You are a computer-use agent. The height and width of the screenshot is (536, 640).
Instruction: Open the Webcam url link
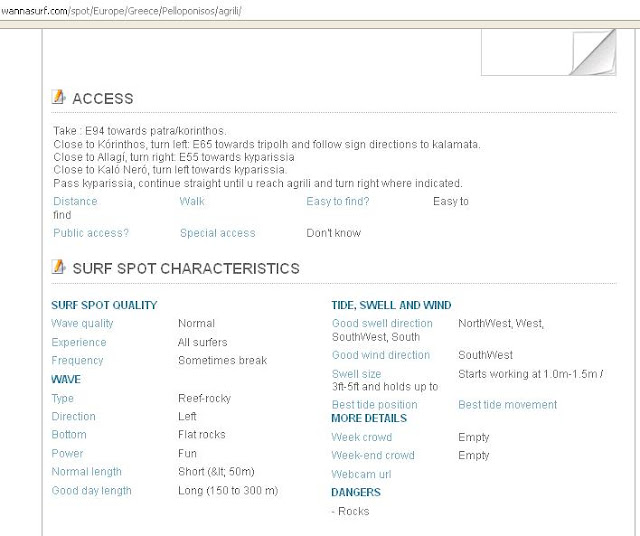(x=361, y=474)
